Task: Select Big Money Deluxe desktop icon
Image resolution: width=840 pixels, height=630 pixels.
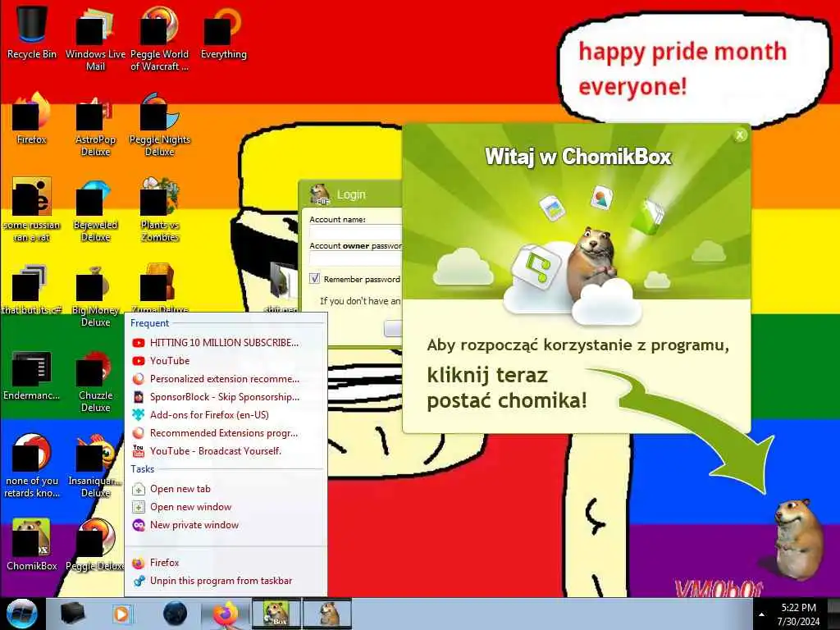Action: coord(95,294)
